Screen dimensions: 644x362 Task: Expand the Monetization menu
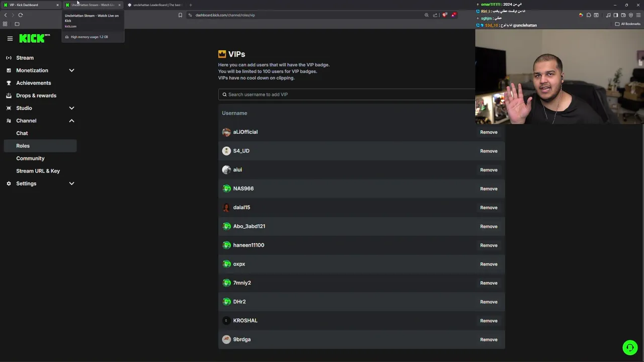click(71, 70)
